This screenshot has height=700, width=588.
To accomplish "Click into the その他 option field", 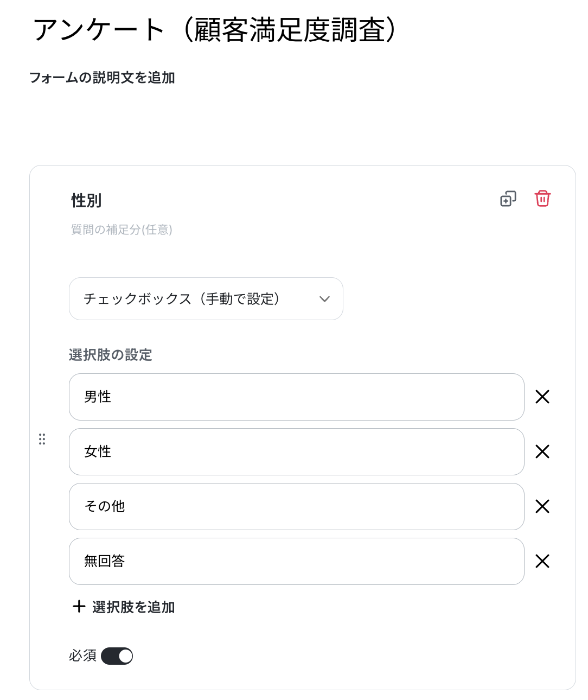I will (297, 506).
